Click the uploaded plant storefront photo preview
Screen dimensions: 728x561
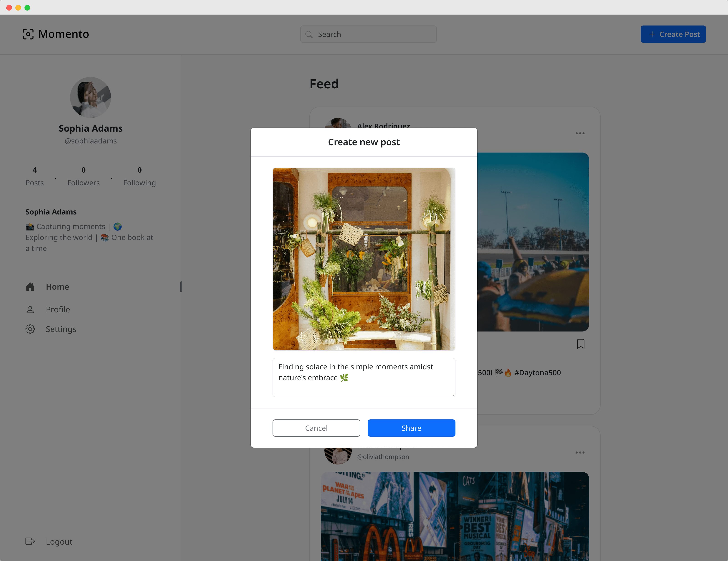(364, 259)
